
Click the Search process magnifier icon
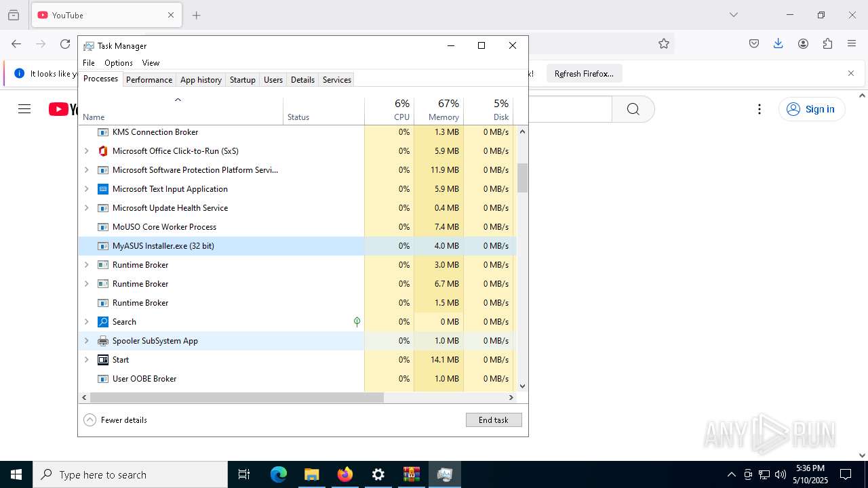pyautogui.click(x=103, y=322)
